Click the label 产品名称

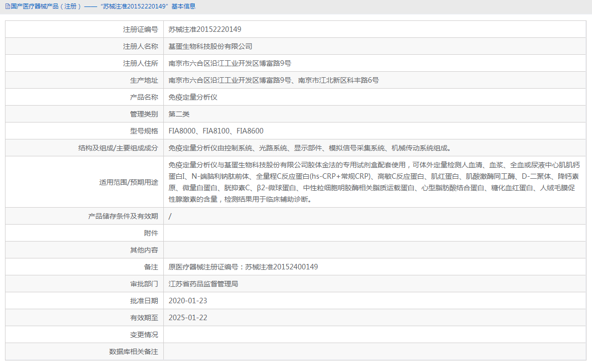[x=144, y=98]
